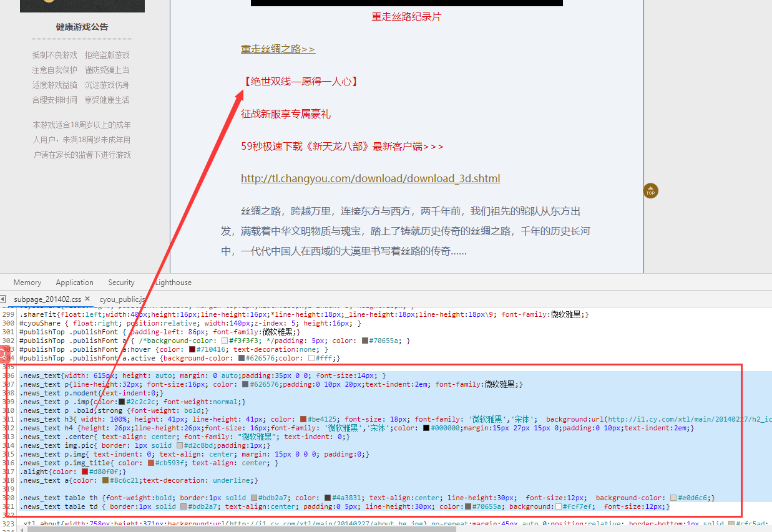The height and width of the screenshot is (532, 772).
Task: Open the #be4125 color swatch on h3 rule
Action: tap(304, 420)
